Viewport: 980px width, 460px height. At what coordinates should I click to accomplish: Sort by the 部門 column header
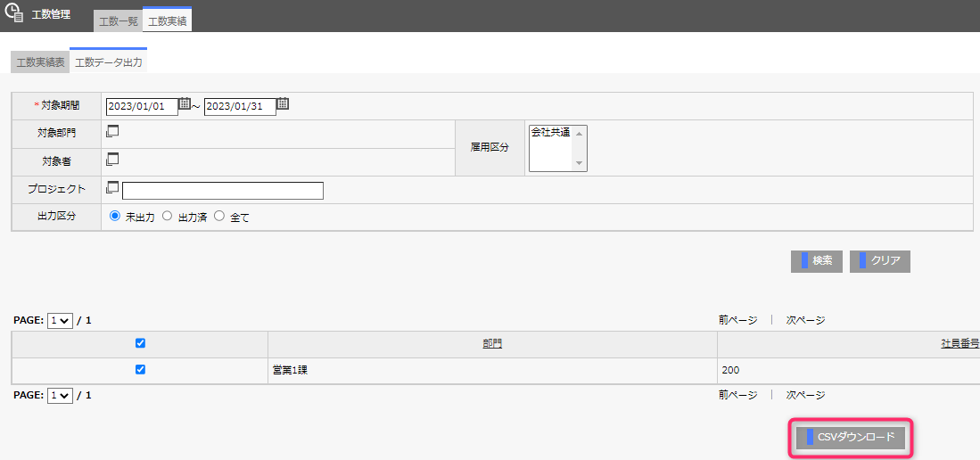pyautogui.click(x=492, y=343)
